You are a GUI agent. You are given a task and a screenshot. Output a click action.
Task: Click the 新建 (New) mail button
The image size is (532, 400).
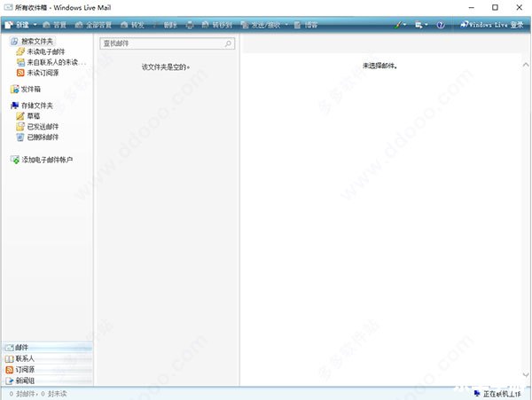click(16, 25)
